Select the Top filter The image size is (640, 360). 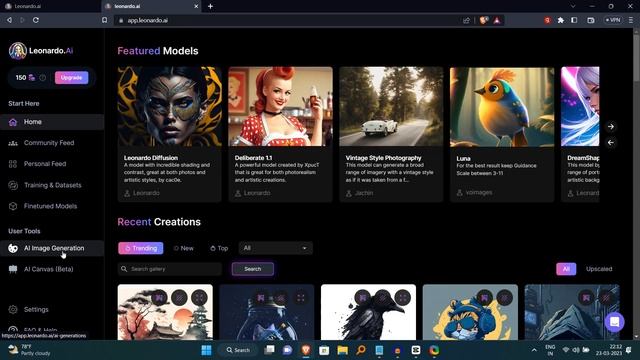(x=219, y=248)
